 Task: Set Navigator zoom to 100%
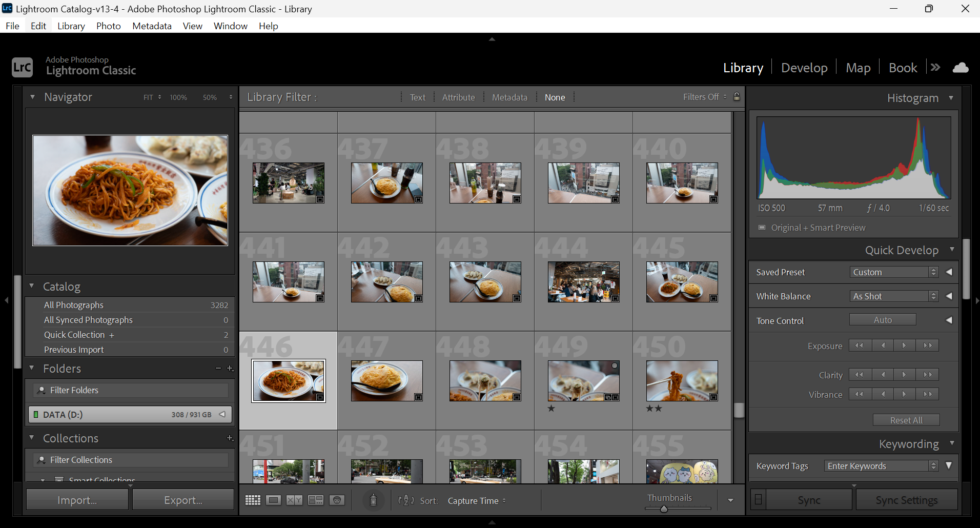(178, 97)
